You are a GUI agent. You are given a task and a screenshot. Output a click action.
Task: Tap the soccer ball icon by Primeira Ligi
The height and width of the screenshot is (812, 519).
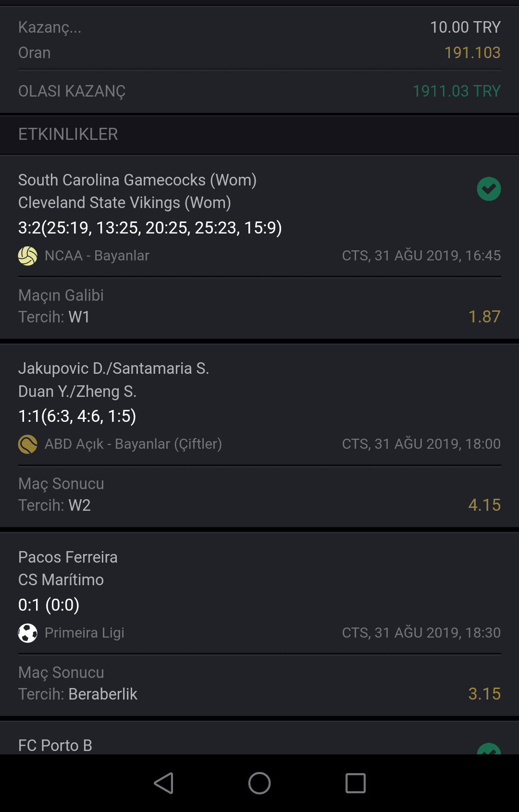(28, 633)
